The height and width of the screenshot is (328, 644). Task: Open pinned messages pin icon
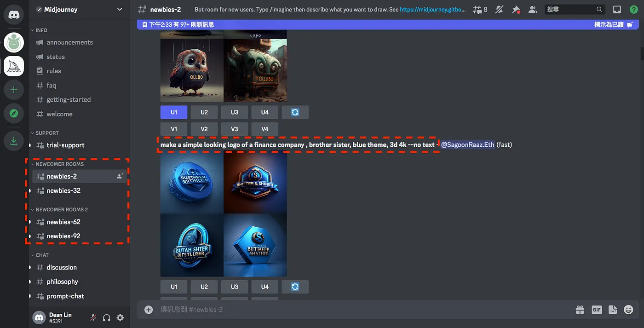tap(516, 9)
